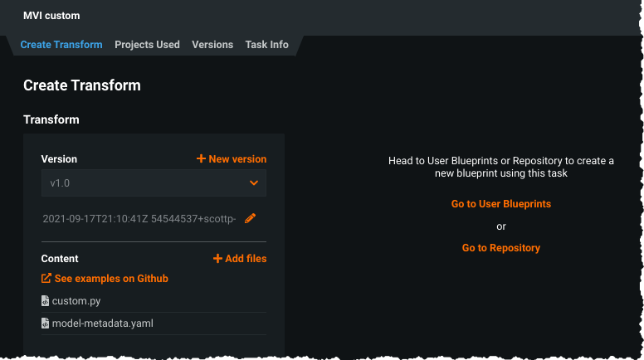644x360 pixels.
Task: Click the Add files button
Action: (240, 259)
